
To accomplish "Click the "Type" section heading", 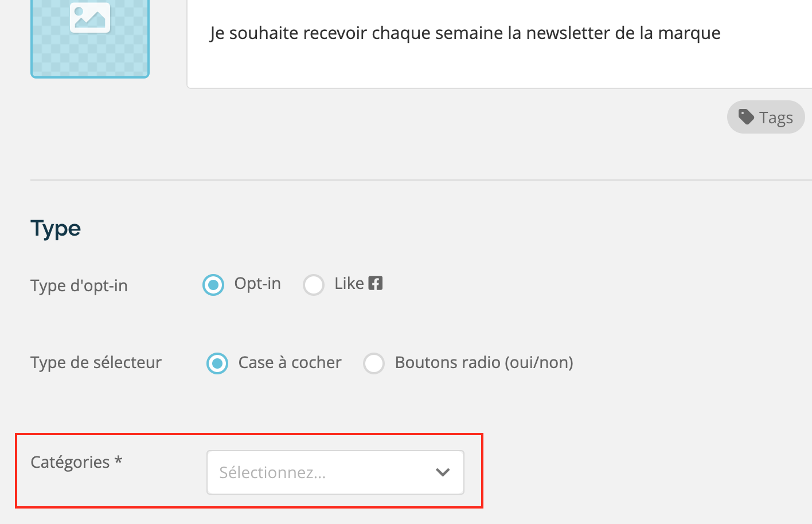I will click(56, 229).
